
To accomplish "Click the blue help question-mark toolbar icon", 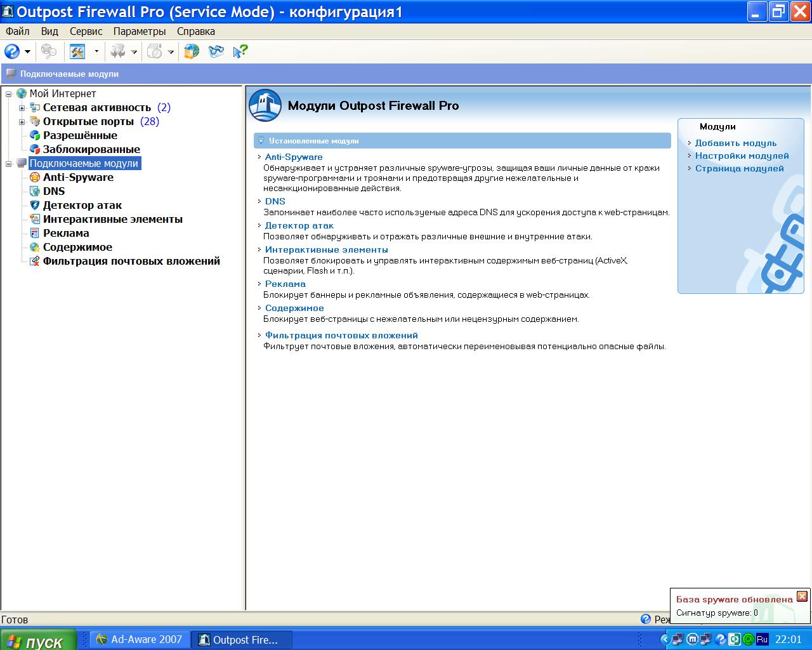I will [x=12, y=51].
